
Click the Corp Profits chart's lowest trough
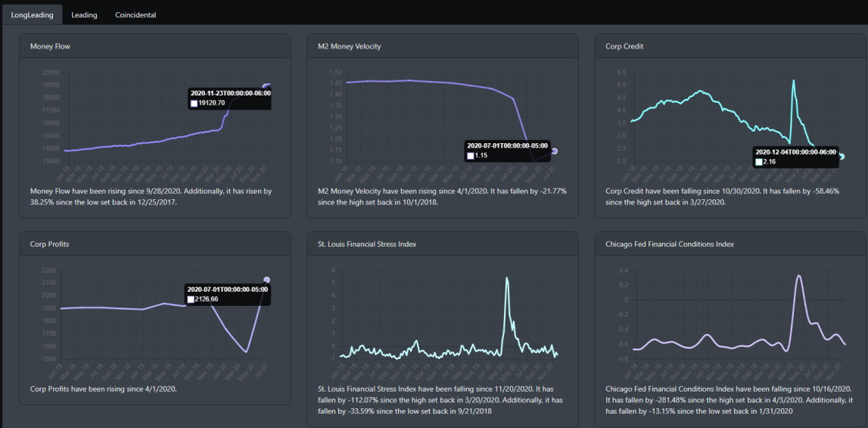click(246, 351)
